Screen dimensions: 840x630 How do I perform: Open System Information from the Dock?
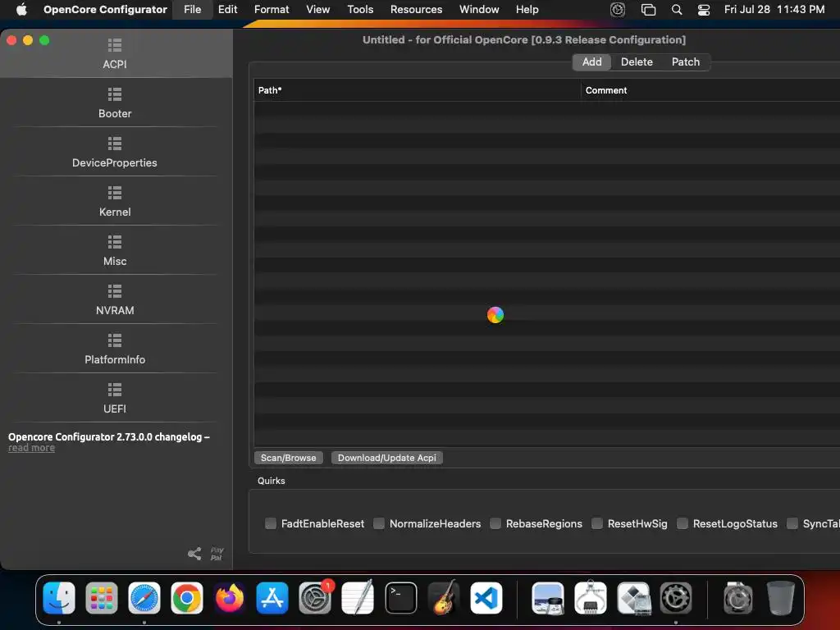[591, 598]
